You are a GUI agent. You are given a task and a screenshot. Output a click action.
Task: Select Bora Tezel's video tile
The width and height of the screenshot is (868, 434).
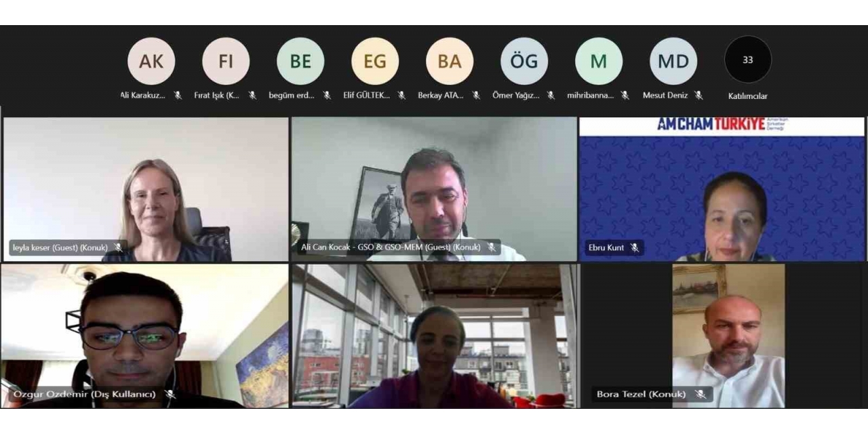pyautogui.click(x=724, y=336)
